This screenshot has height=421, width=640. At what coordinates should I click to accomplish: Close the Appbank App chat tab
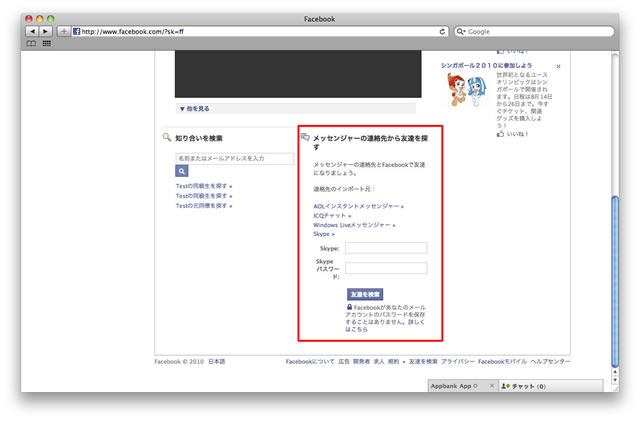click(x=492, y=385)
